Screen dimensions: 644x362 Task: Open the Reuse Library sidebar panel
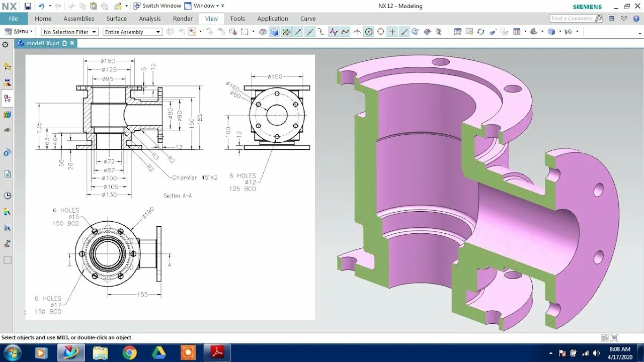7,114
